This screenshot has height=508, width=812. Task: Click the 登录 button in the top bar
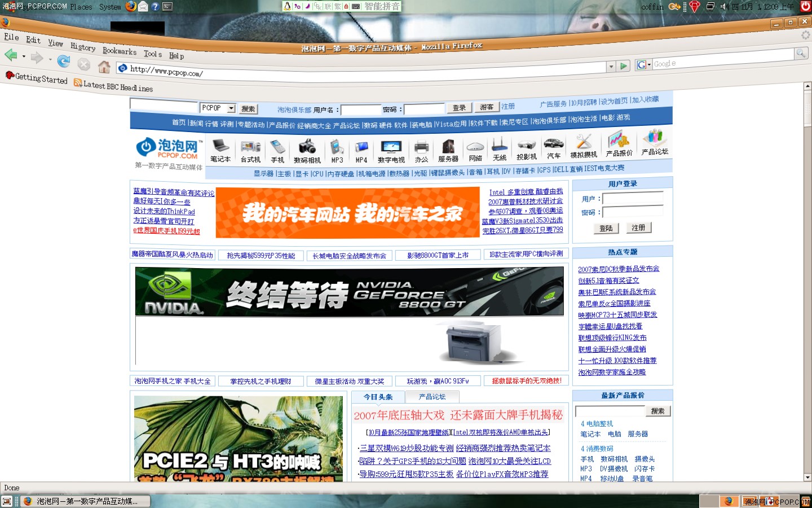click(x=459, y=108)
